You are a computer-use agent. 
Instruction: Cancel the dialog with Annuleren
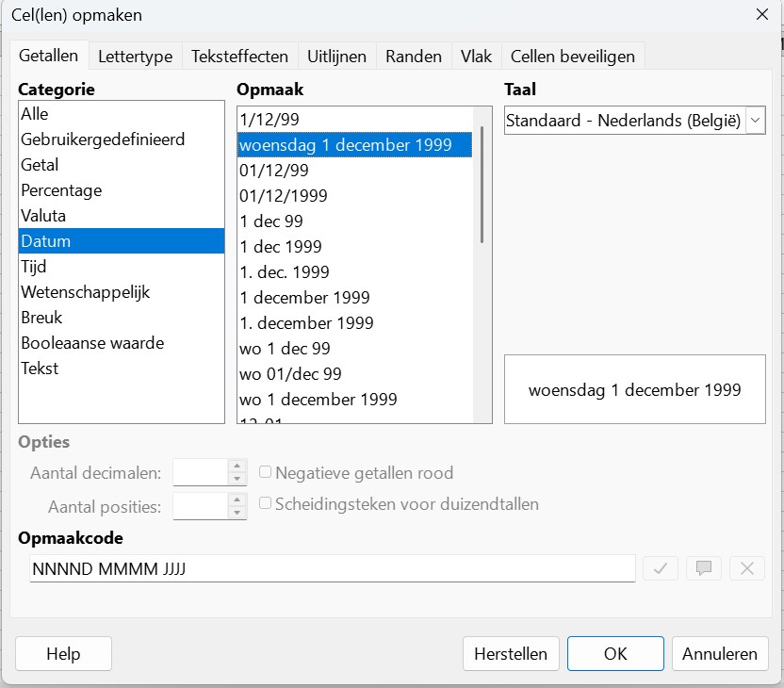pyautogui.click(x=720, y=653)
